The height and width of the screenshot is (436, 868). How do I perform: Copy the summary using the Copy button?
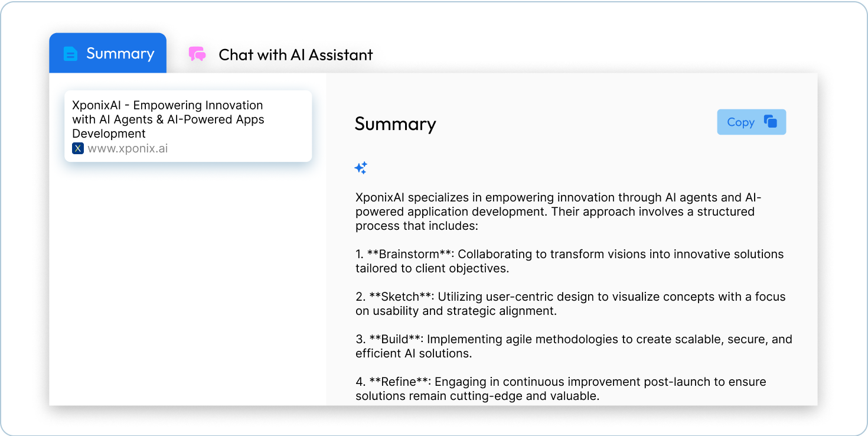click(752, 122)
